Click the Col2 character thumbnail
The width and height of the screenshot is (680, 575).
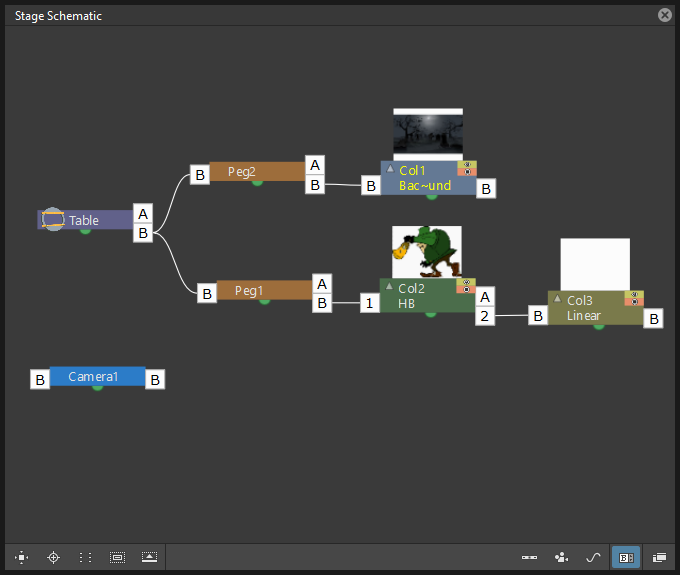427,252
